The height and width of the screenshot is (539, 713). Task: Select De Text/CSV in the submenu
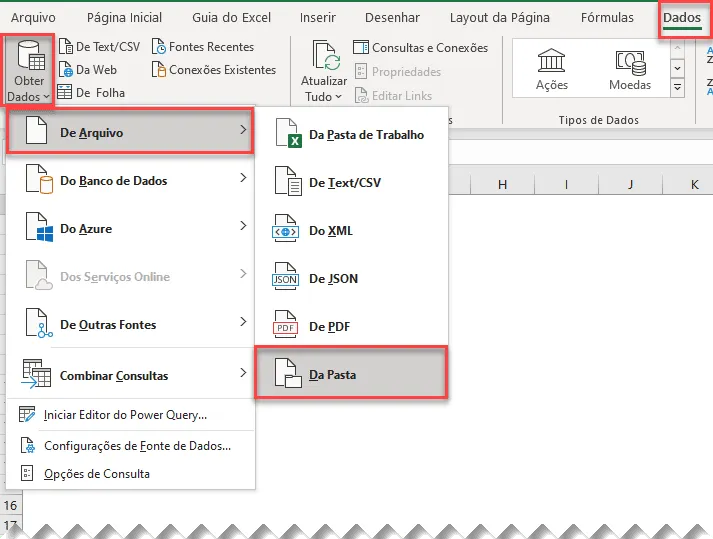point(351,182)
